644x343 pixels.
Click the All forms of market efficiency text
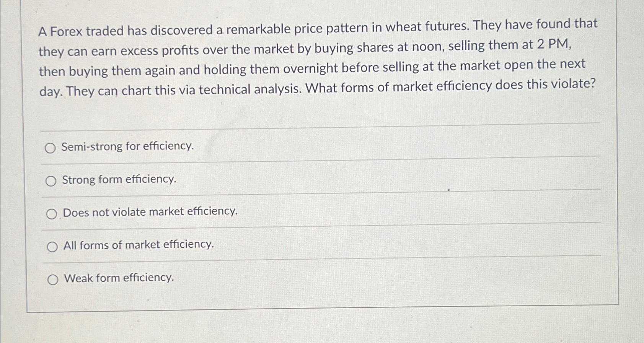(x=139, y=245)
